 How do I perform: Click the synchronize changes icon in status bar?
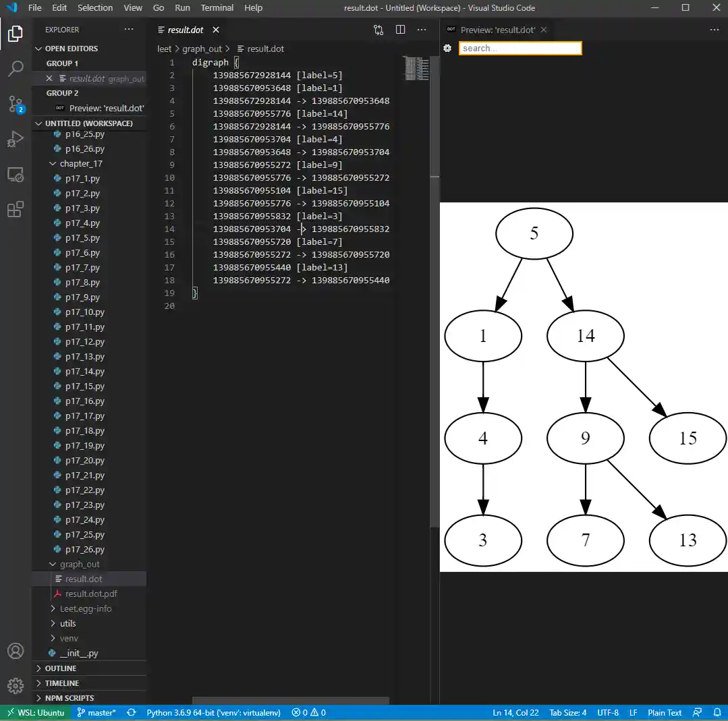point(131,712)
